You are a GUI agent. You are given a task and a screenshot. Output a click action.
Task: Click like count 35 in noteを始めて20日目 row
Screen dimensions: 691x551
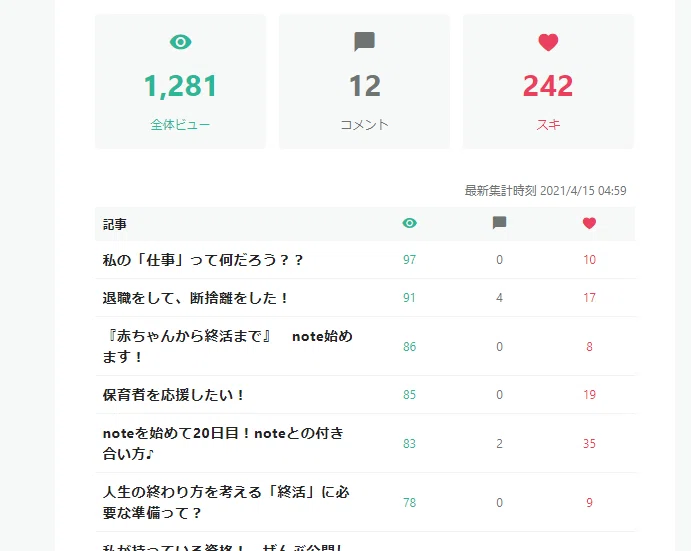pyautogui.click(x=589, y=443)
